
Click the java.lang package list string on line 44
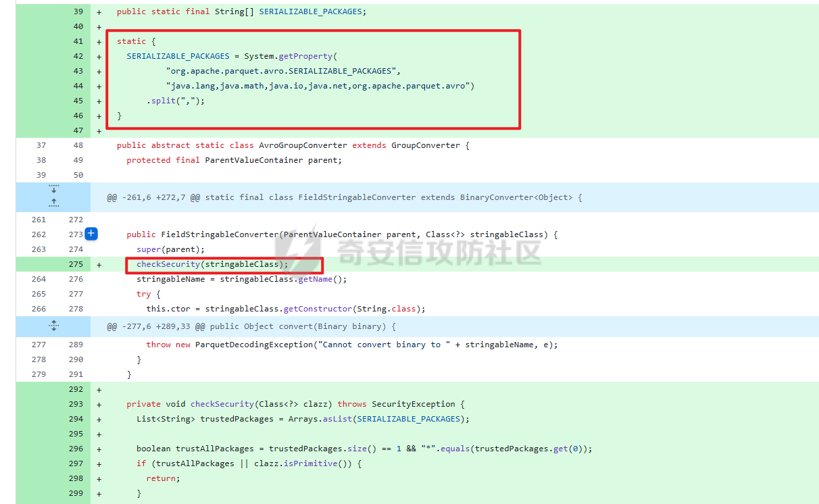tap(320, 86)
